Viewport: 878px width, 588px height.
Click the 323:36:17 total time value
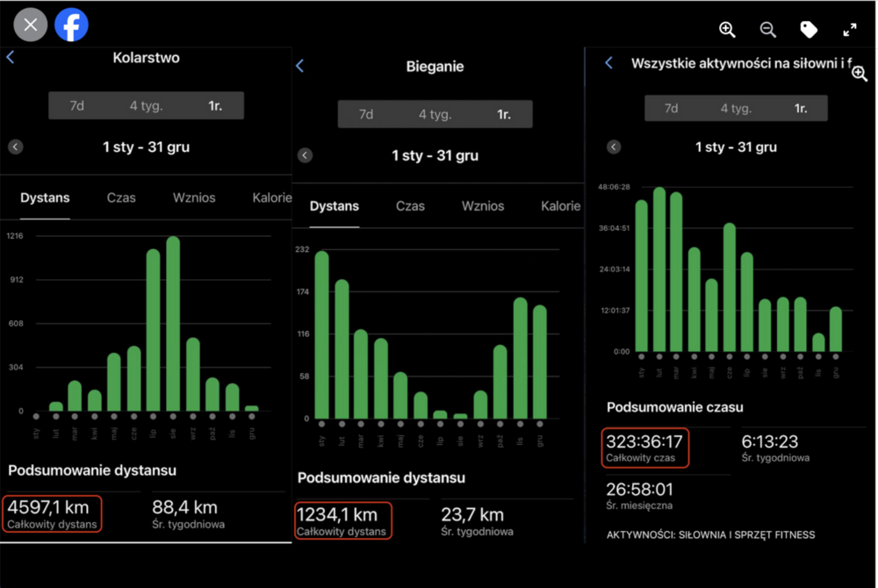[x=645, y=446]
